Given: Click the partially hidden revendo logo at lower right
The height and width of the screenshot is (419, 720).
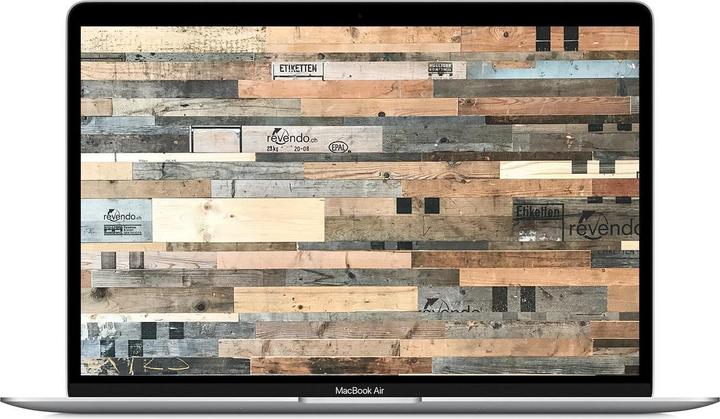Looking at the screenshot, I should point(443,303).
